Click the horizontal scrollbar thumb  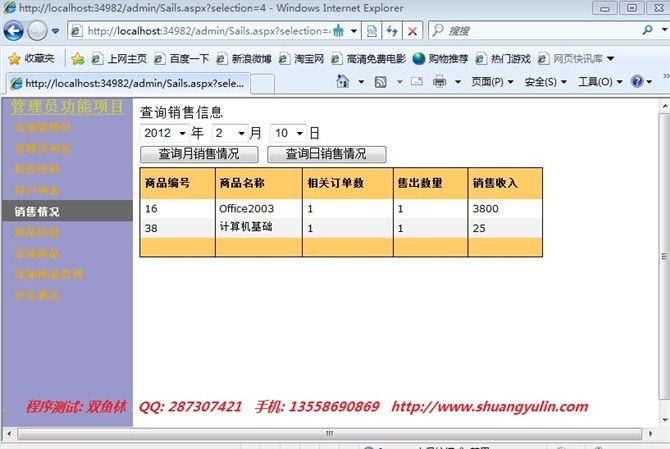click(x=329, y=434)
